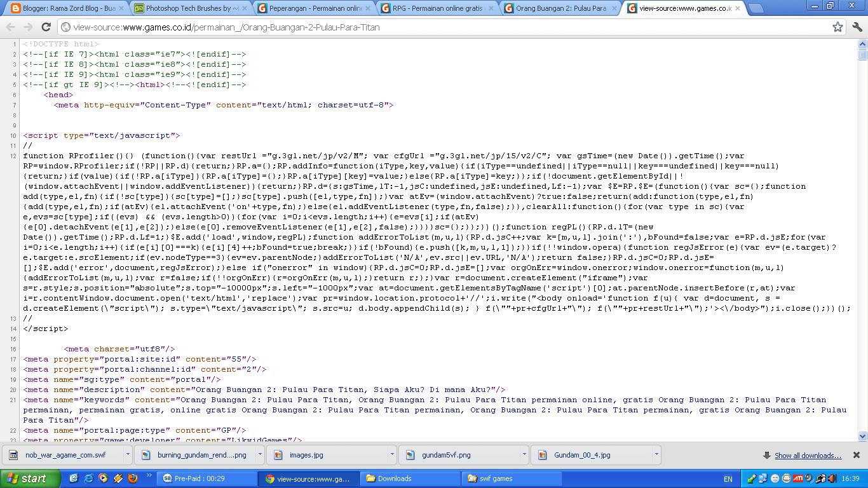Expand hidden quick launch icons chevron
This screenshot has height=488, width=868.
click(x=149, y=475)
